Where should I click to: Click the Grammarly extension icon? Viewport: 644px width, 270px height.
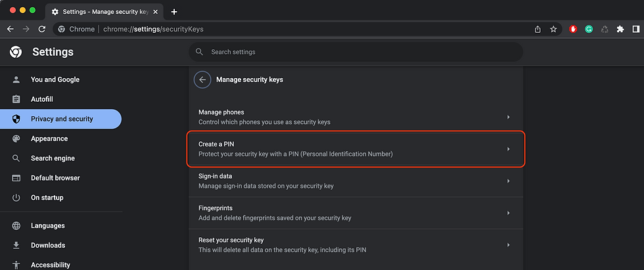pyautogui.click(x=589, y=29)
